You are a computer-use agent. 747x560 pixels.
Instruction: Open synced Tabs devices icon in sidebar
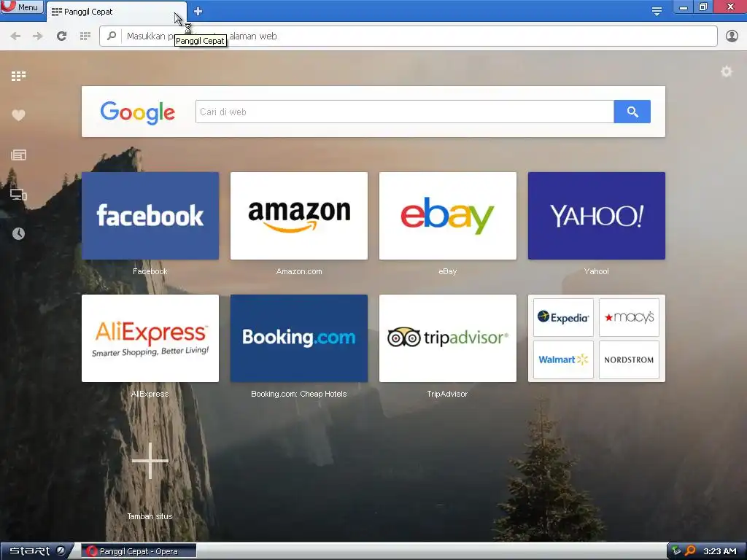[x=18, y=194]
